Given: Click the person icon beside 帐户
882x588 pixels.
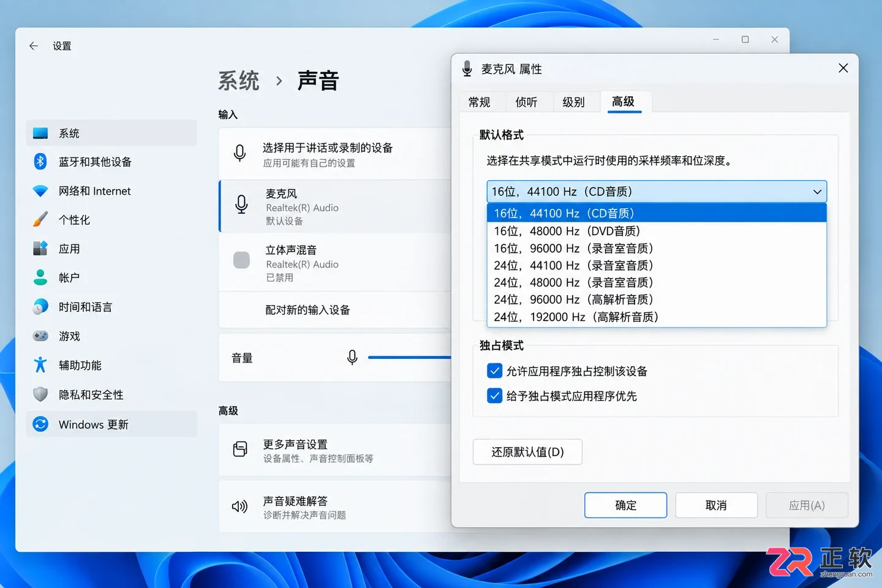Looking at the screenshot, I should [40, 277].
